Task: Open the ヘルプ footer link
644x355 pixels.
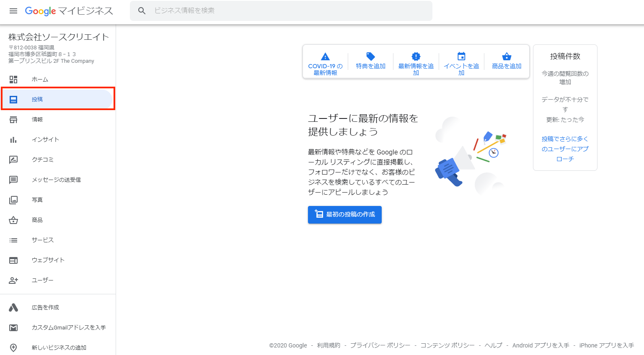Action: [x=493, y=345]
